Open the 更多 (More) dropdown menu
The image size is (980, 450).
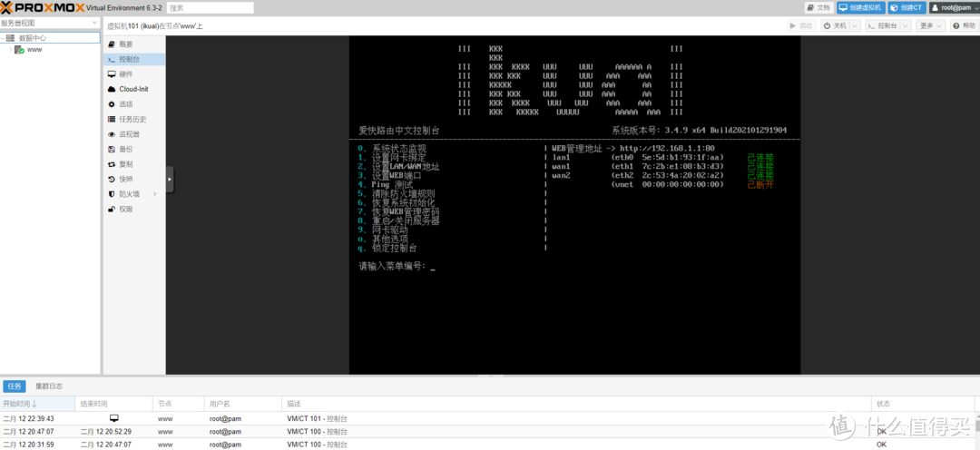[x=929, y=26]
